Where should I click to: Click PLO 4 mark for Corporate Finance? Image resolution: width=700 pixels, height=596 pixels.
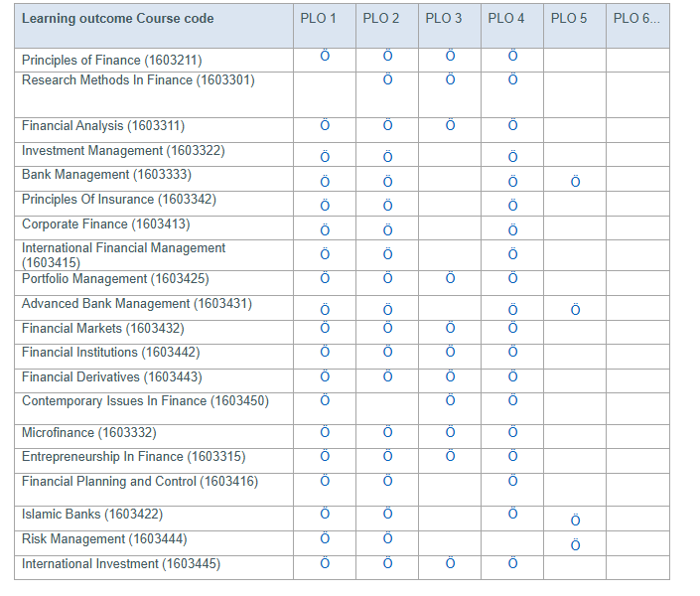click(513, 230)
